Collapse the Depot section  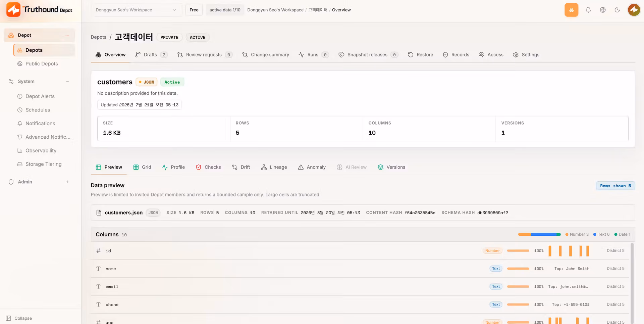[x=67, y=35]
